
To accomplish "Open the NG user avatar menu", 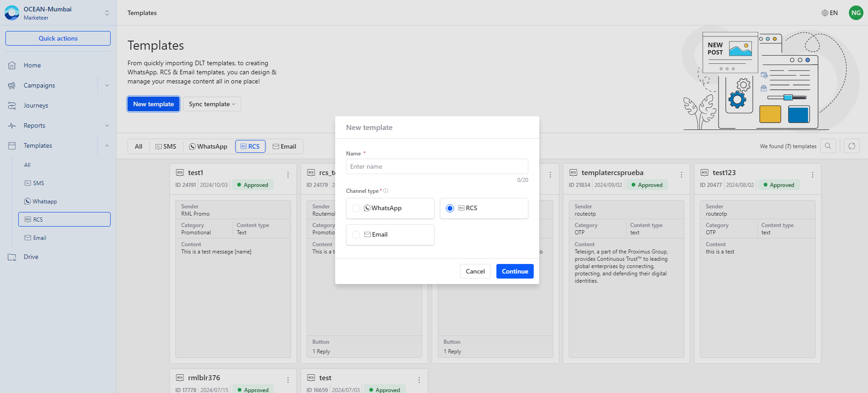I will 856,13.
